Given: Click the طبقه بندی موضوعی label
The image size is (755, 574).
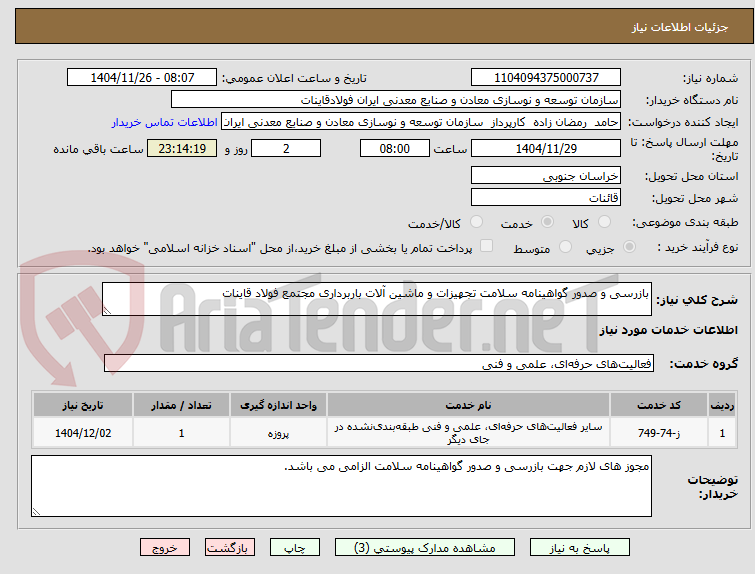Looking at the screenshot, I should [685, 222].
